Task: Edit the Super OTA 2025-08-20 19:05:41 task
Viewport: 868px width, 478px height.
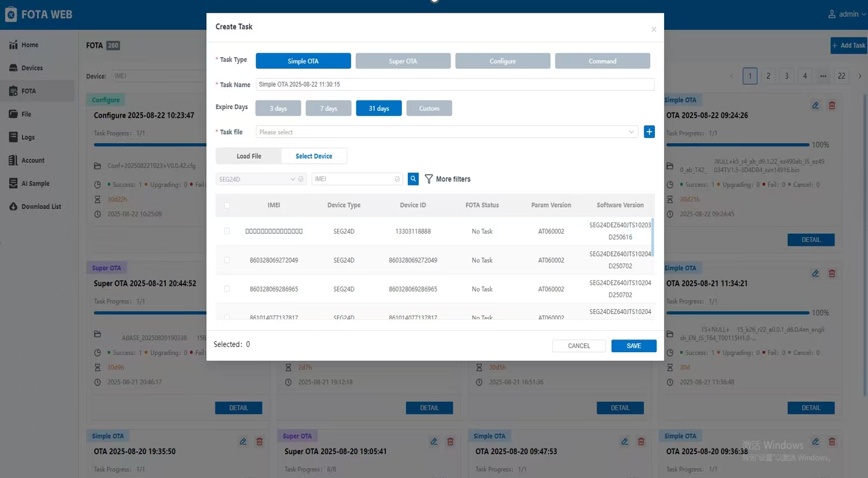Action: (x=434, y=442)
